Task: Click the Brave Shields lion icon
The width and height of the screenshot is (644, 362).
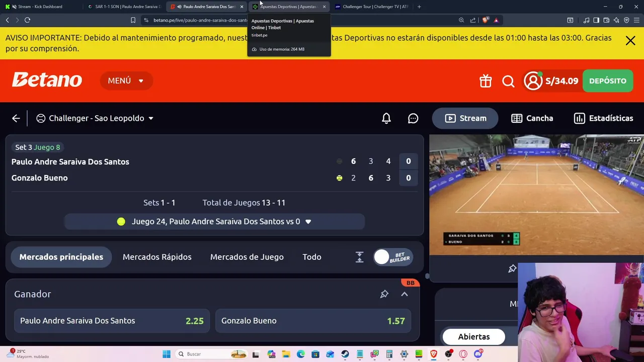Action: [485, 20]
